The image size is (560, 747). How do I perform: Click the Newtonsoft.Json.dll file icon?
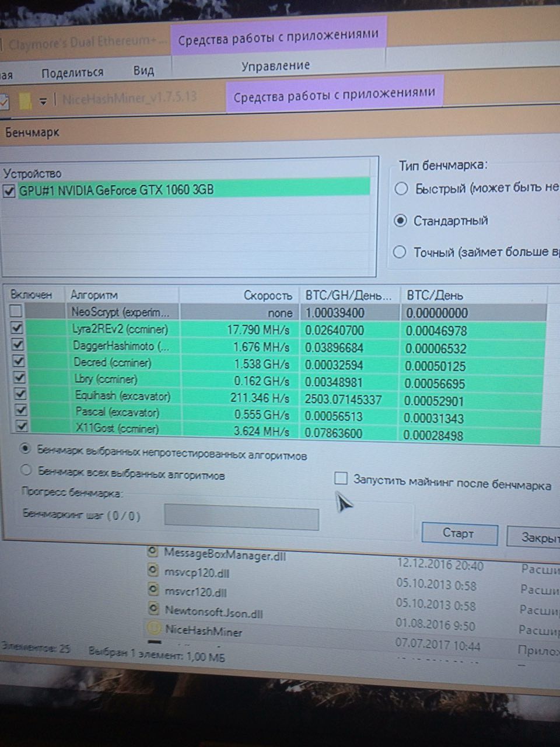(153, 610)
